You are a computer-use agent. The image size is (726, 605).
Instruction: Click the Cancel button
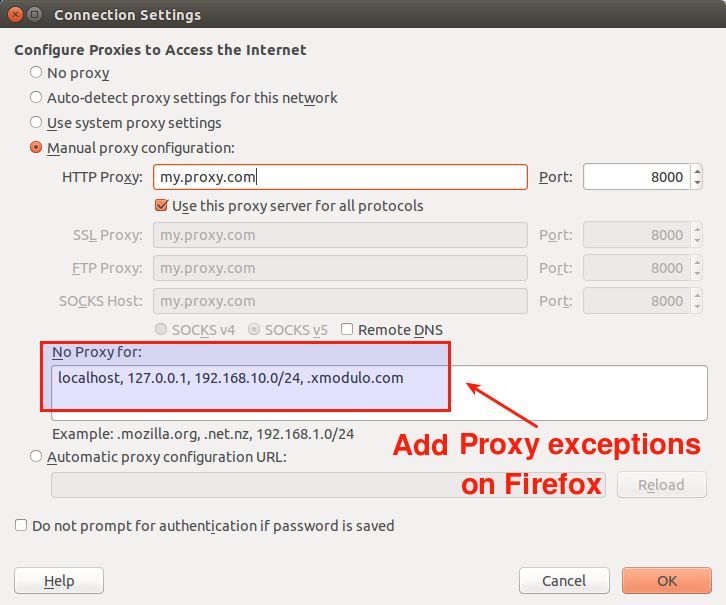click(564, 580)
